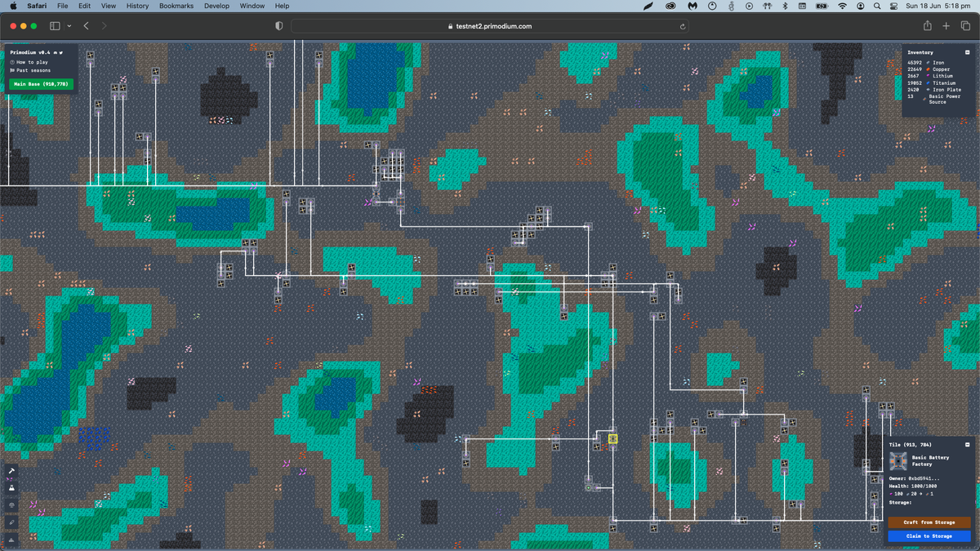Viewport: 980px width, 551px height.
Task: Open the Help menu
Action: [282, 6]
